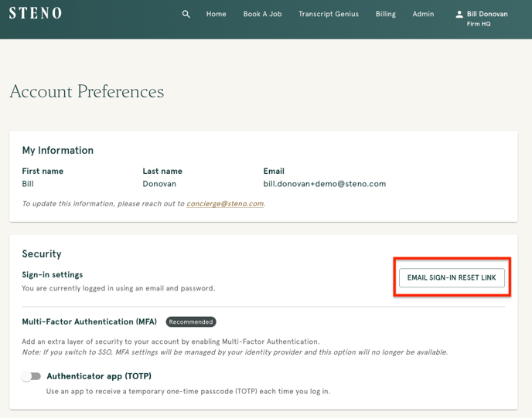The width and height of the screenshot is (532, 418).
Task: Click the Account Preferences page heading
Action: (87, 91)
